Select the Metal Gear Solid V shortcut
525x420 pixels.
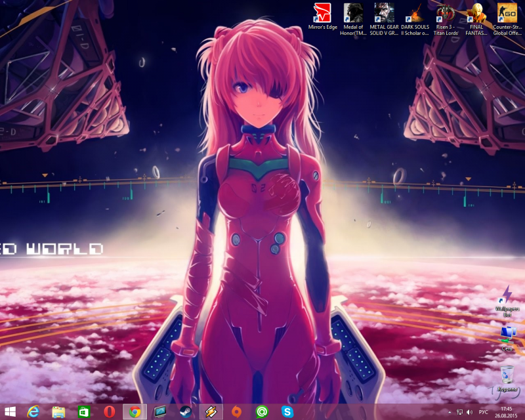click(384, 20)
